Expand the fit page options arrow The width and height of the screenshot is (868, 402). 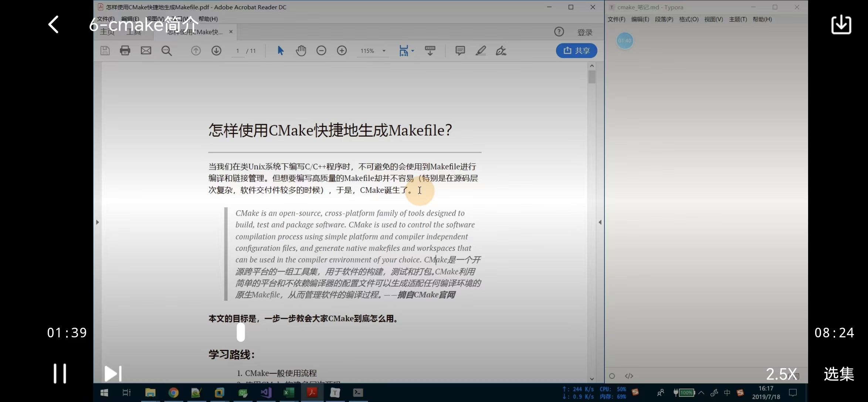tap(413, 51)
